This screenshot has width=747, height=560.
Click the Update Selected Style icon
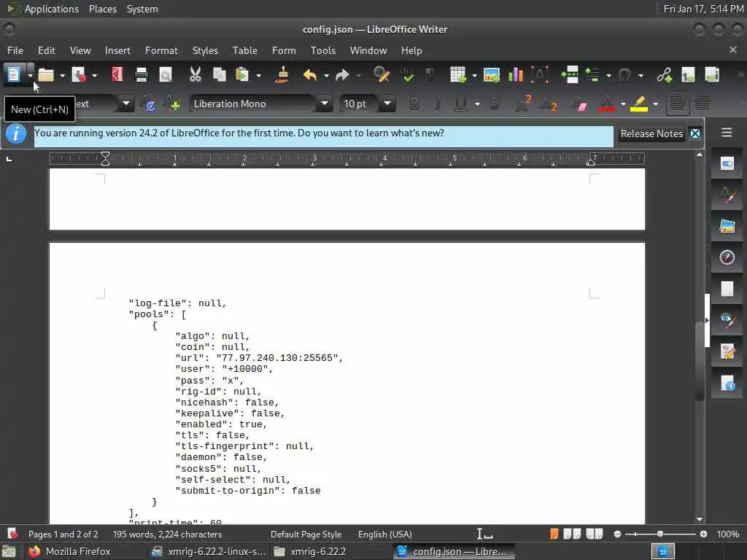coord(149,104)
